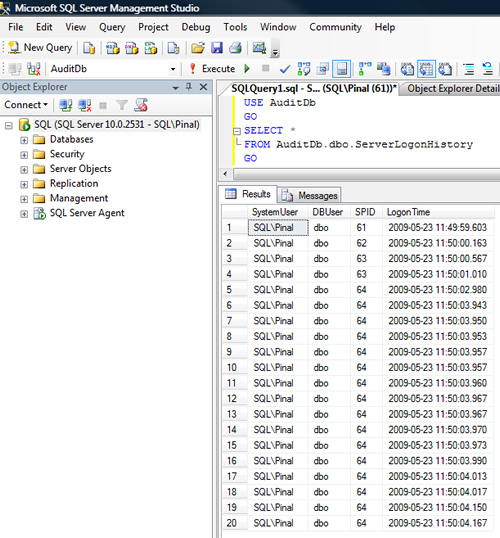Viewport: 500px width, 538px height.
Task: Expand the Replication folder
Action: click(24, 185)
